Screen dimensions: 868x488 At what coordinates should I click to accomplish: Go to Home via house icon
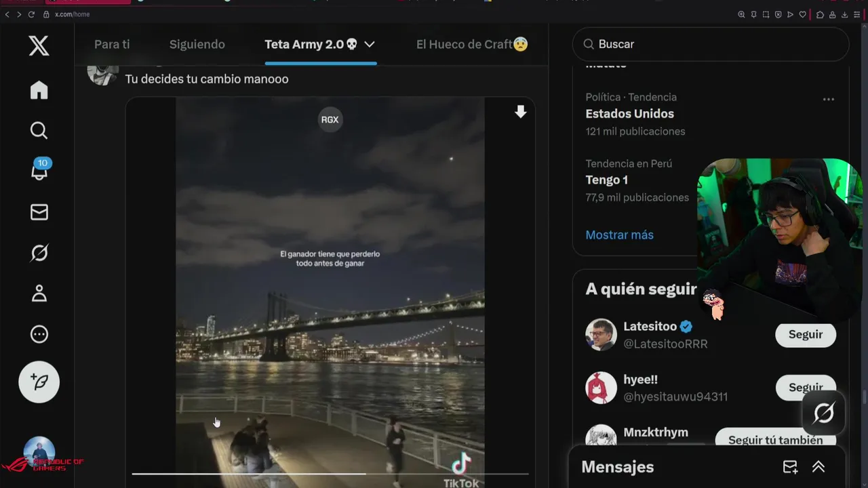(39, 90)
